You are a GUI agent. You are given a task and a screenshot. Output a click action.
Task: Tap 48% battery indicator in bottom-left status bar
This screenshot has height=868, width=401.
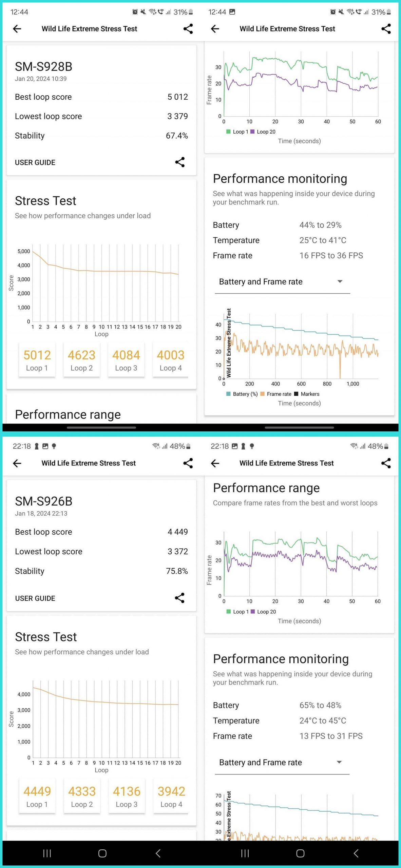pyautogui.click(x=180, y=446)
